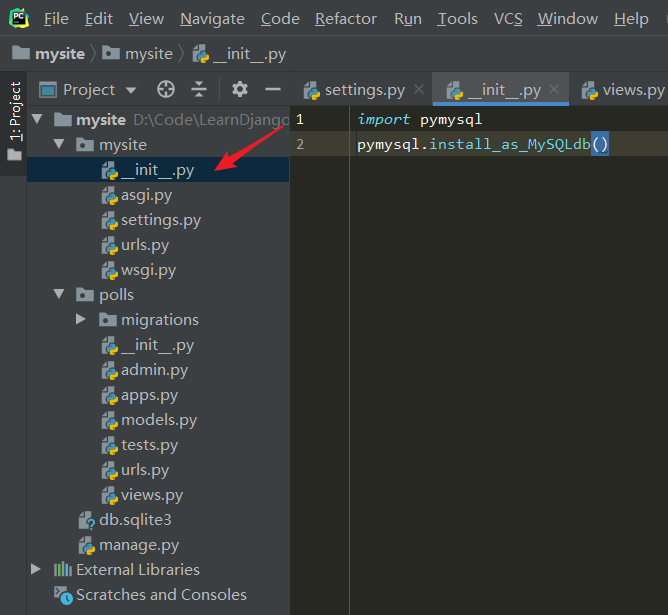Select manage.py file in tree
The image size is (668, 615).
click(138, 545)
